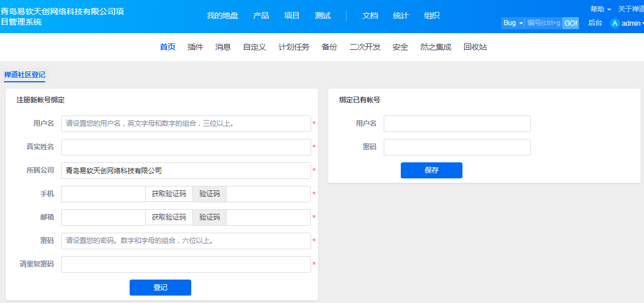Viewport: 644px width, 303px height.
Task: Click the 手机 verification code input
Action: (268, 194)
